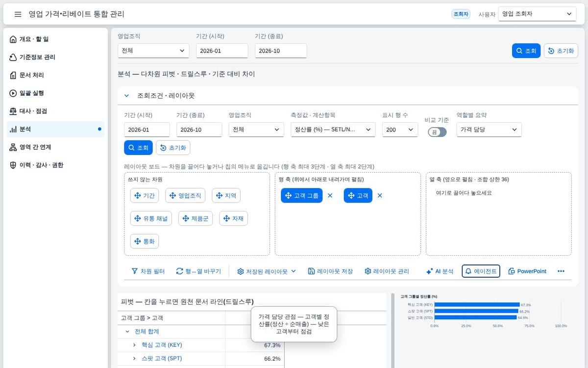
Task: Collapse the 조회조건 · 레이아웃 section
Action: click(126, 96)
